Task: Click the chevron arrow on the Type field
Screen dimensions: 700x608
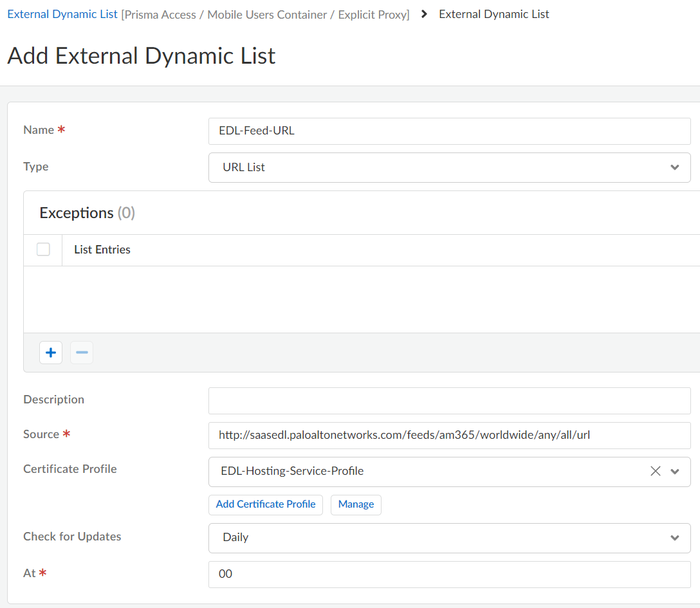Action: (674, 167)
